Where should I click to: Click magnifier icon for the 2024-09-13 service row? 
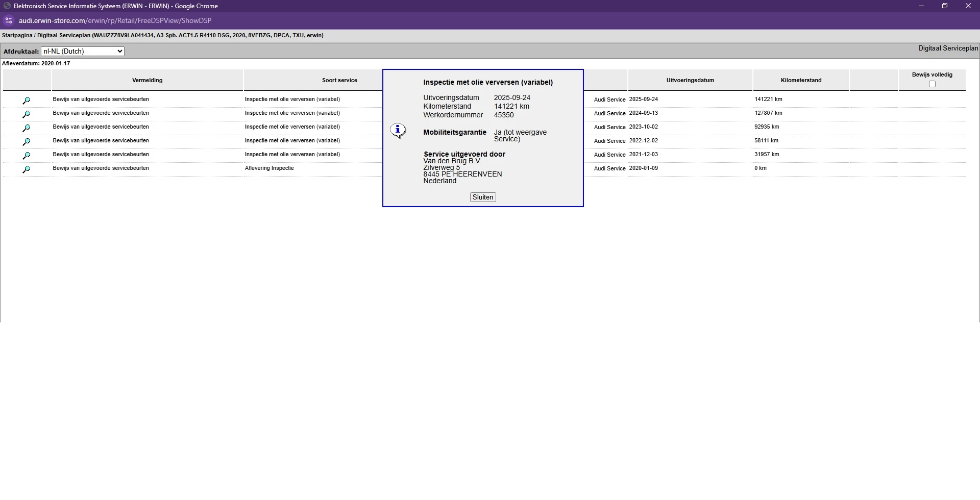[x=27, y=114]
